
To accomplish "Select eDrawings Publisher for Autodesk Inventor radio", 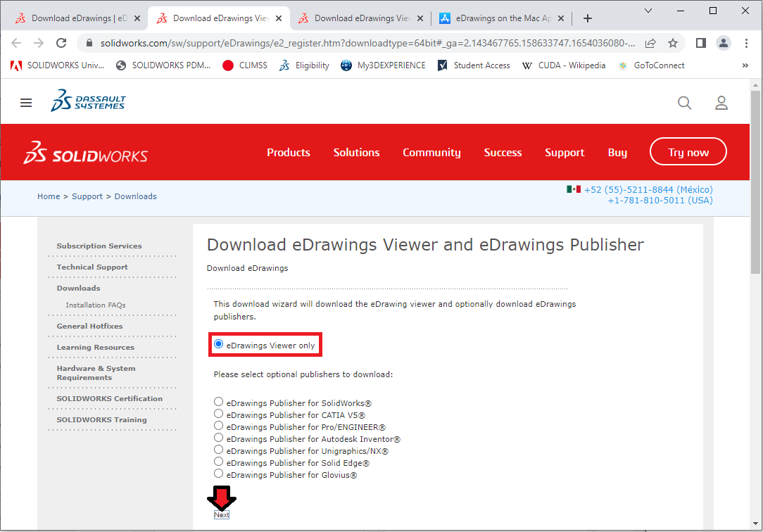I will coord(218,438).
